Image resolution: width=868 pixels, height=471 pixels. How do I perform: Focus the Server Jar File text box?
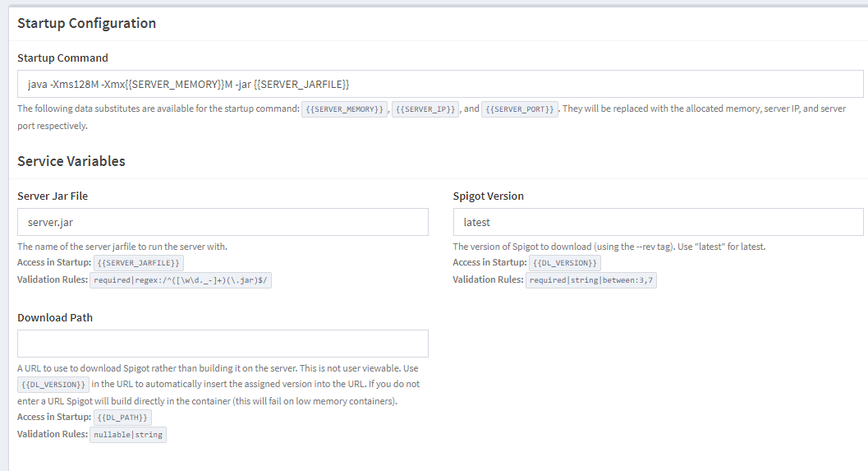pos(223,222)
